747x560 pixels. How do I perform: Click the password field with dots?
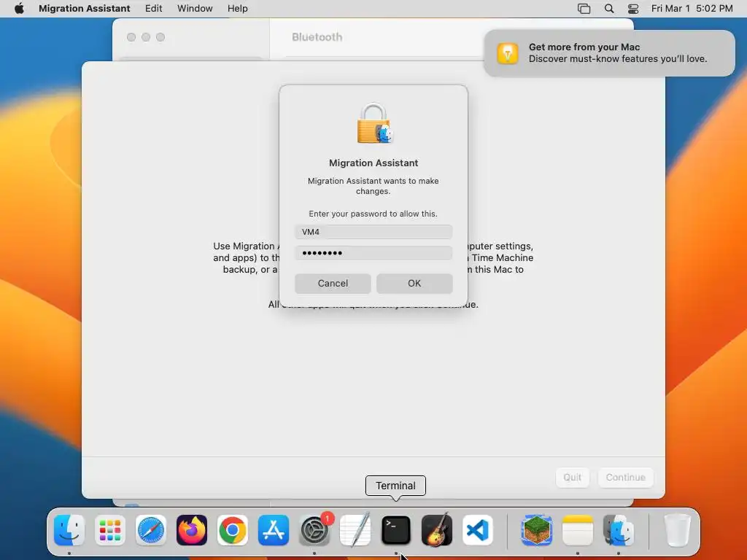coord(373,253)
